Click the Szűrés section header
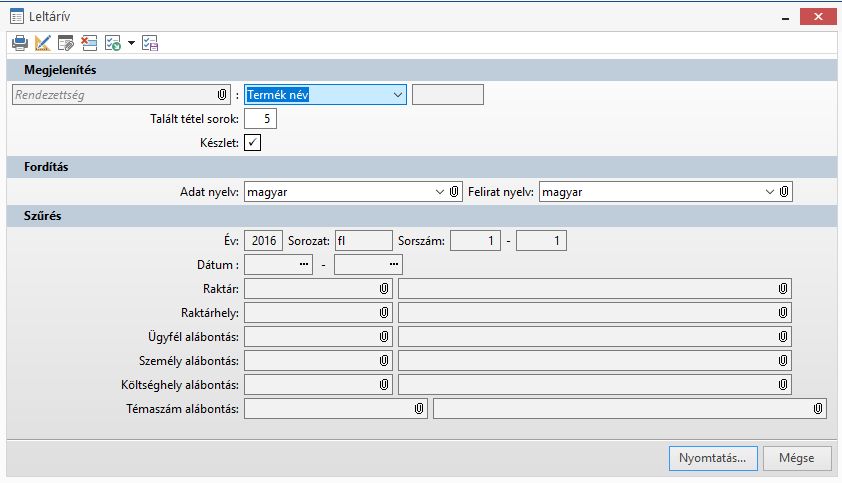This screenshot has width=842, height=483. (x=422, y=216)
